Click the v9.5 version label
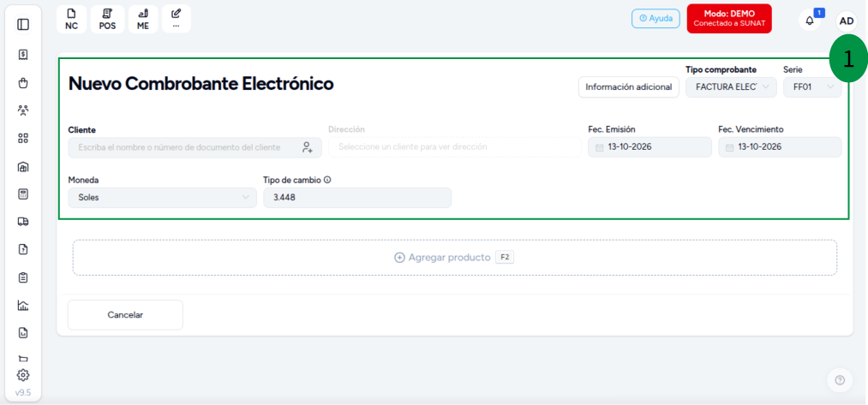Viewport: 868px width, 405px height. tap(22, 392)
